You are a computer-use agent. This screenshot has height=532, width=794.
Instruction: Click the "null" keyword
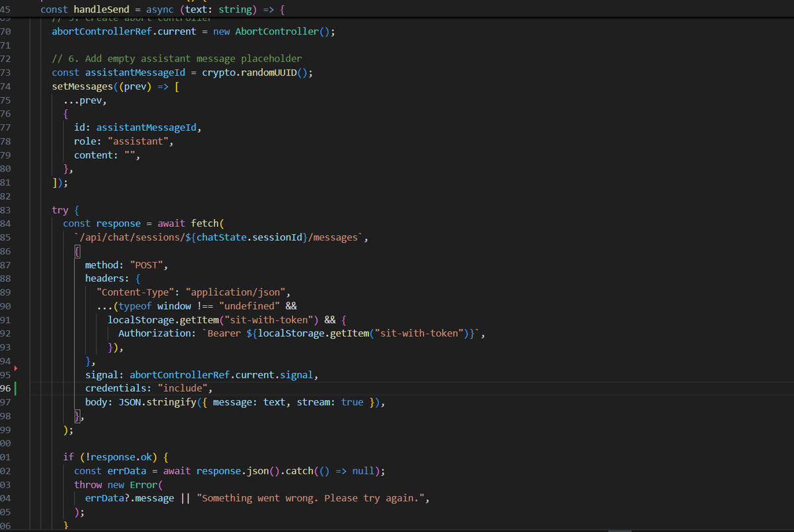click(363, 471)
